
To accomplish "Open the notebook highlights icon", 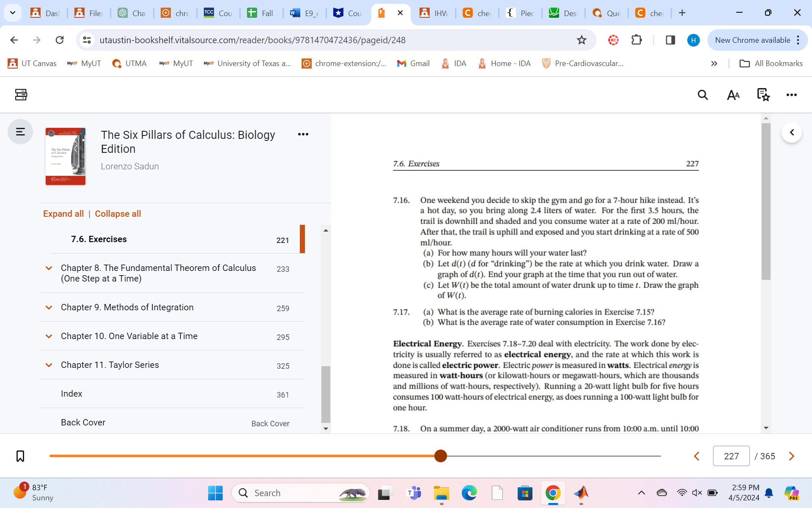I will pyautogui.click(x=763, y=95).
